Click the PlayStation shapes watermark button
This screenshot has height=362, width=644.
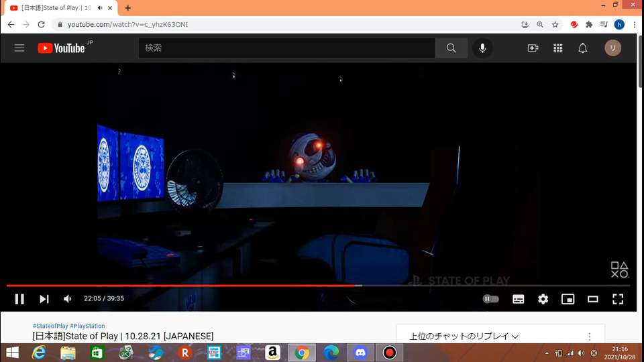coord(619,269)
